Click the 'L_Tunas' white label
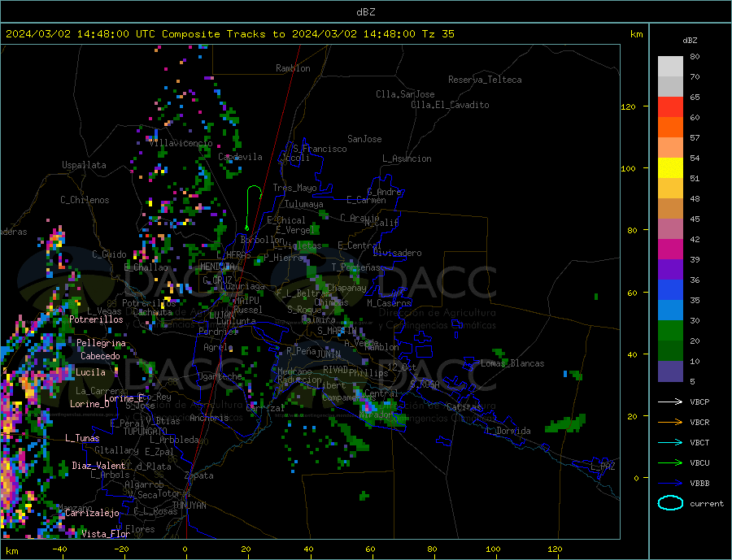 tap(82, 438)
